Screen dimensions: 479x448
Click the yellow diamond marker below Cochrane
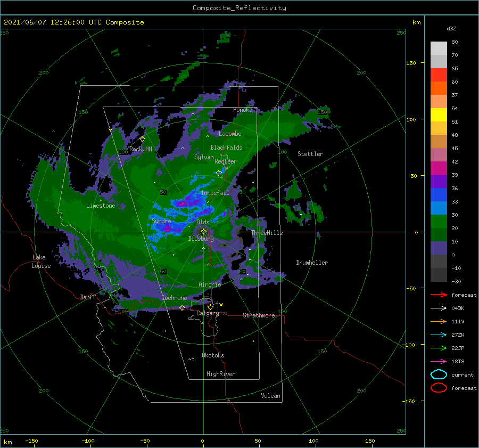pyautogui.click(x=182, y=307)
